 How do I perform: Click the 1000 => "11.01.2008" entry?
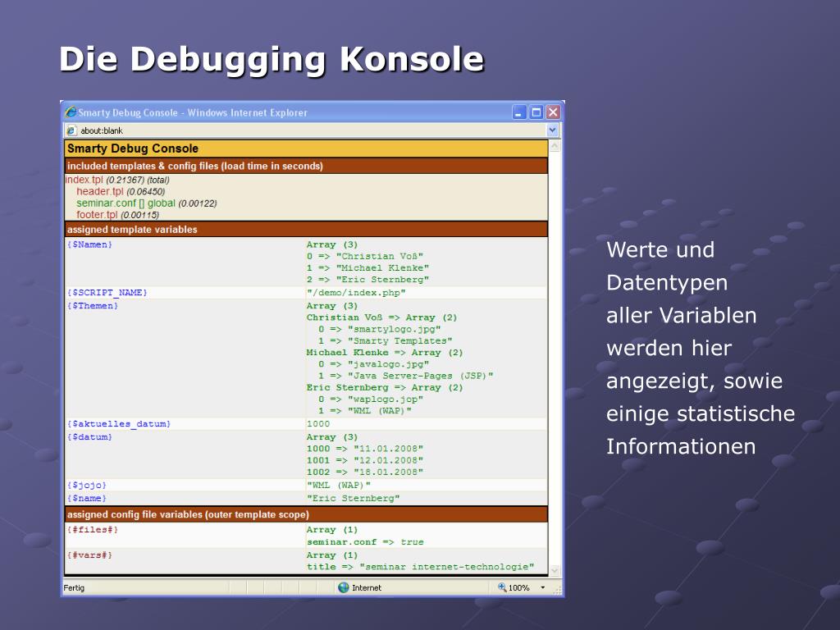click(365, 449)
